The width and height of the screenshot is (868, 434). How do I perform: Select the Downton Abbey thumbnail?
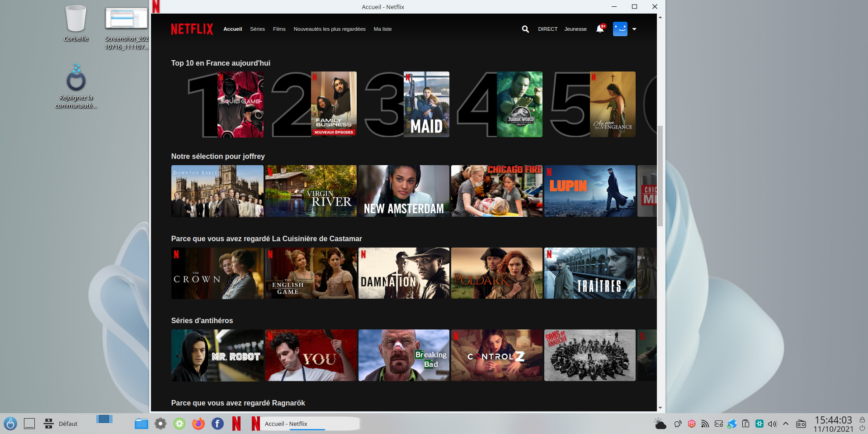pos(217,191)
